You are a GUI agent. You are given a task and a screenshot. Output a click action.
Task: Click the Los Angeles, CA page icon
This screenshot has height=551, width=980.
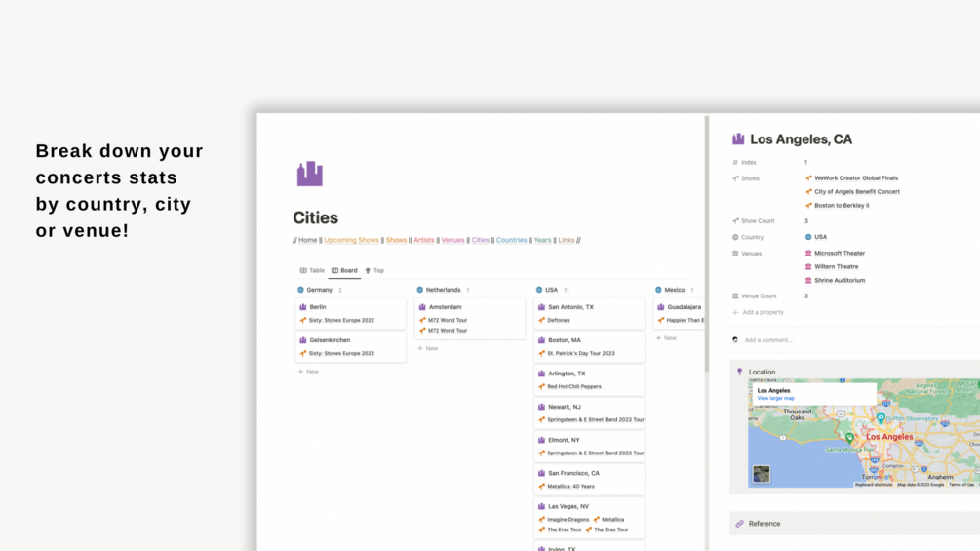click(x=738, y=138)
